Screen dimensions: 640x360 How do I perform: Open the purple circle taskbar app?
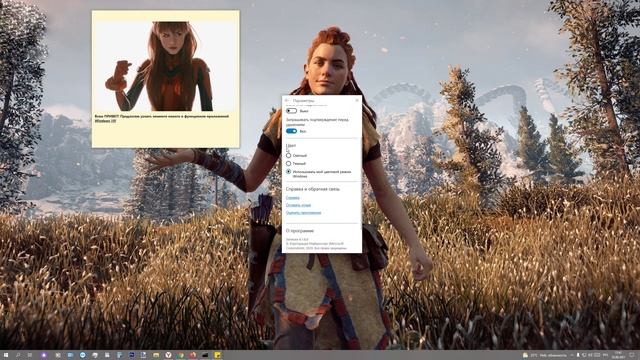pyautogui.click(x=44, y=356)
